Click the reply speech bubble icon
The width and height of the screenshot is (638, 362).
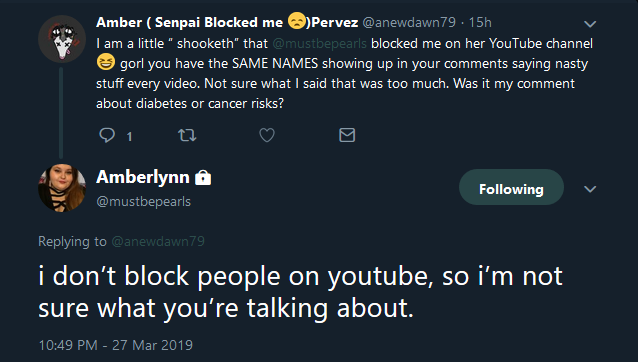coord(107,135)
